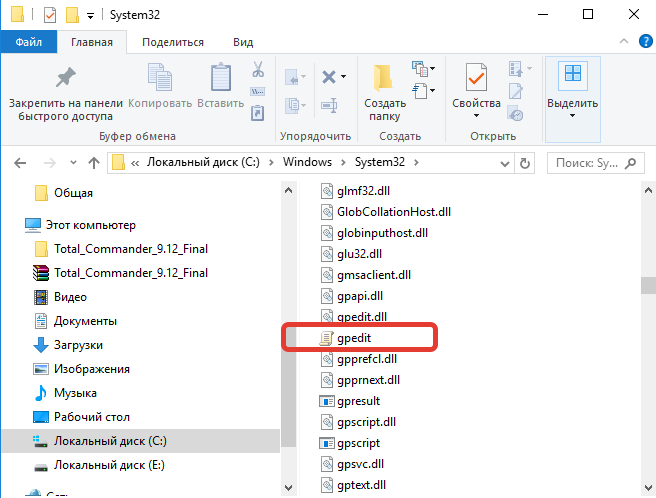Open the Свойства dropdown arrow

click(x=476, y=116)
